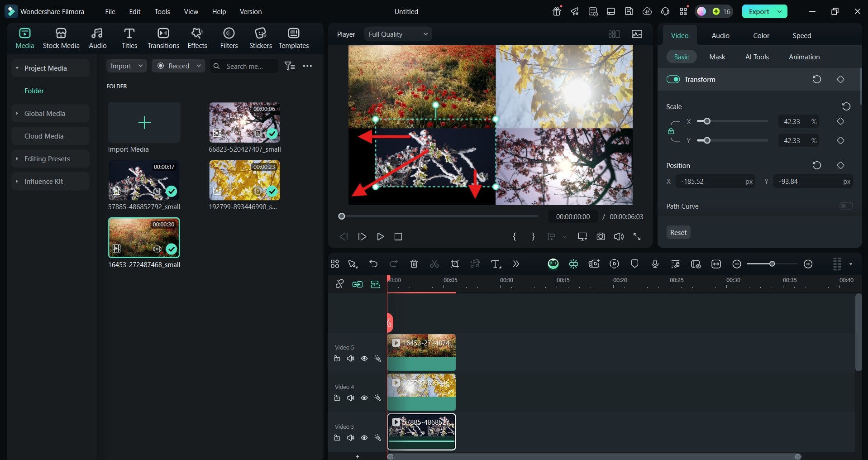Mute the Video 4 track audio
868x460 pixels.
pyautogui.click(x=351, y=398)
